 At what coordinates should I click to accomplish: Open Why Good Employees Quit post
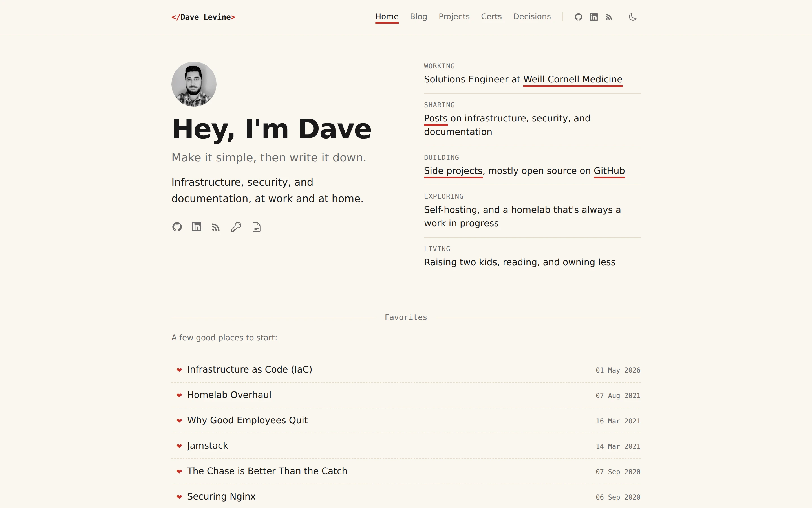(x=247, y=420)
